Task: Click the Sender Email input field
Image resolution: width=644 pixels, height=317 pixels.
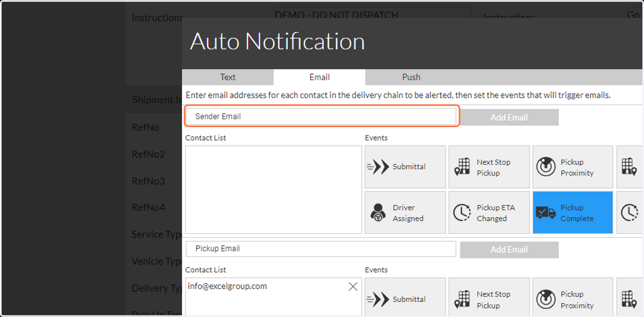Action: coord(321,116)
